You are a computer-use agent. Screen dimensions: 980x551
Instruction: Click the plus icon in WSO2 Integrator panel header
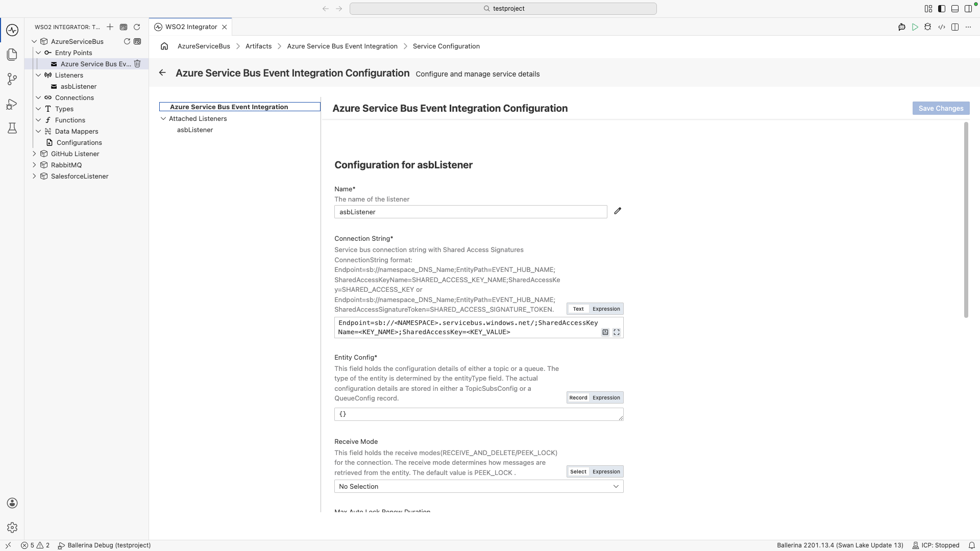point(110,27)
